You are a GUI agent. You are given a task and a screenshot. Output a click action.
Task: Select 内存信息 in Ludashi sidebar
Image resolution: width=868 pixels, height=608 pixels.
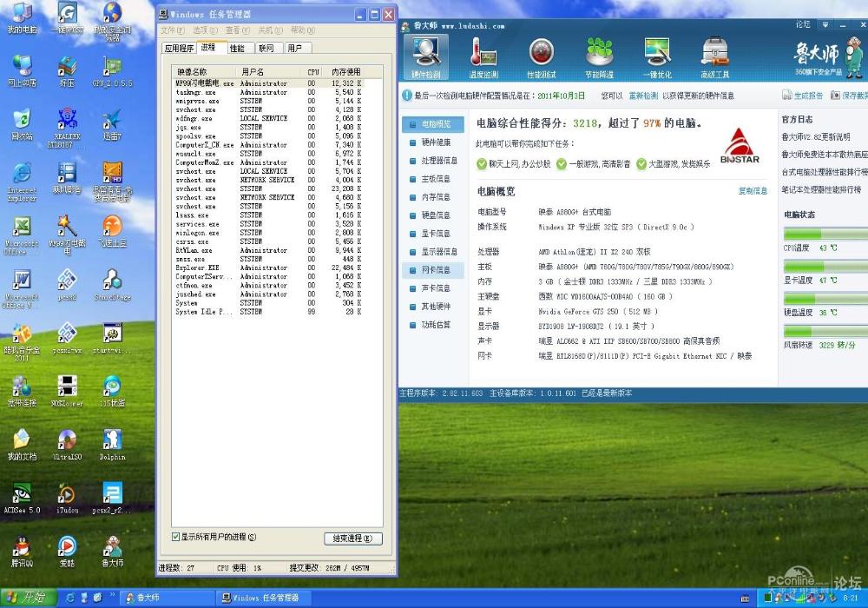tap(434, 197)
